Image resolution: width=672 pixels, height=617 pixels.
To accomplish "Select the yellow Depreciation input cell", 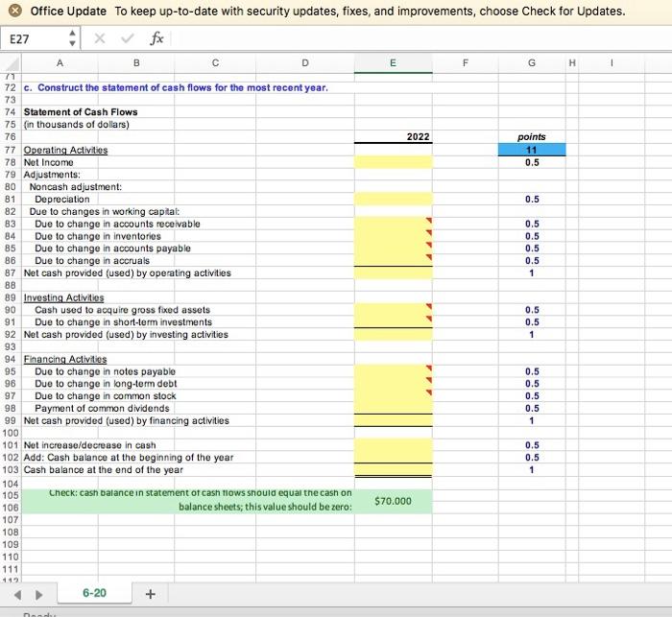I will 393,200.
